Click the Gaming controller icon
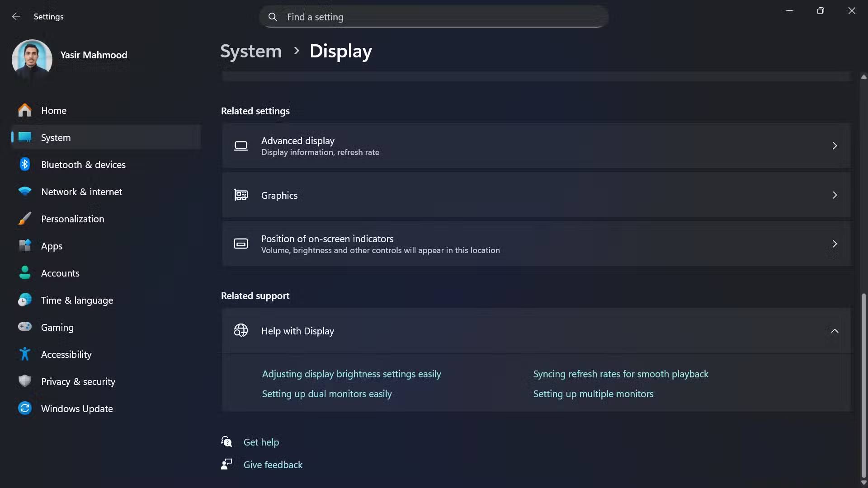Screen dimensions: 868x488 [25, 327]
